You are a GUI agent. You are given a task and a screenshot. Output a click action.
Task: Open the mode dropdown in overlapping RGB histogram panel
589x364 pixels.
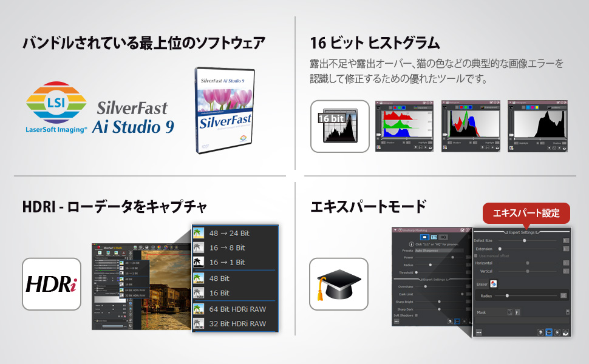pyautogui.click(x=490, y=107)
